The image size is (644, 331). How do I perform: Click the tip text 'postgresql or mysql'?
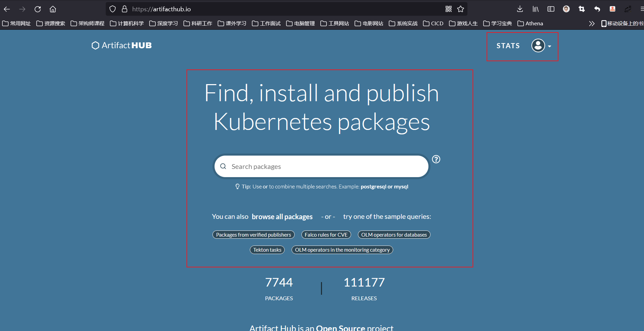pos(384,187)
